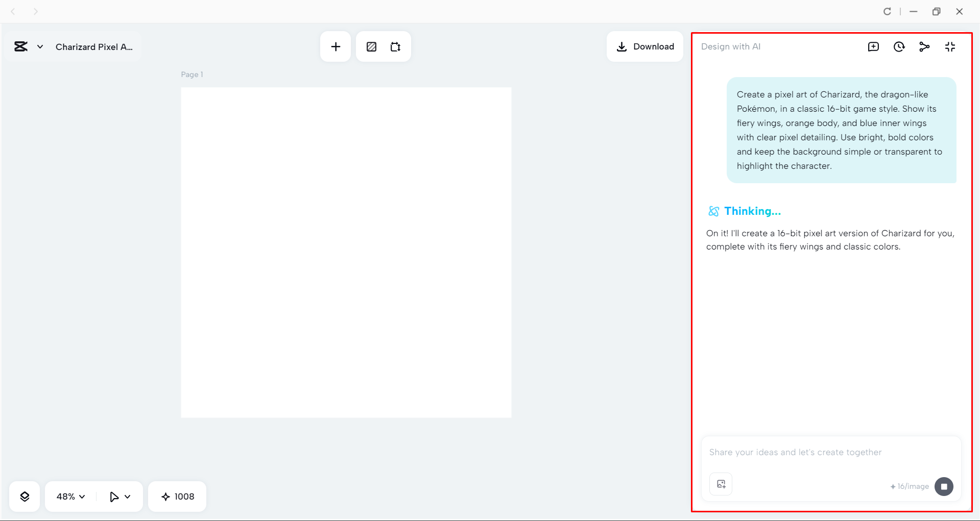This screenshot has height=521, width=980.
Task: Start a new AI chat
Action: click(874, 47)
